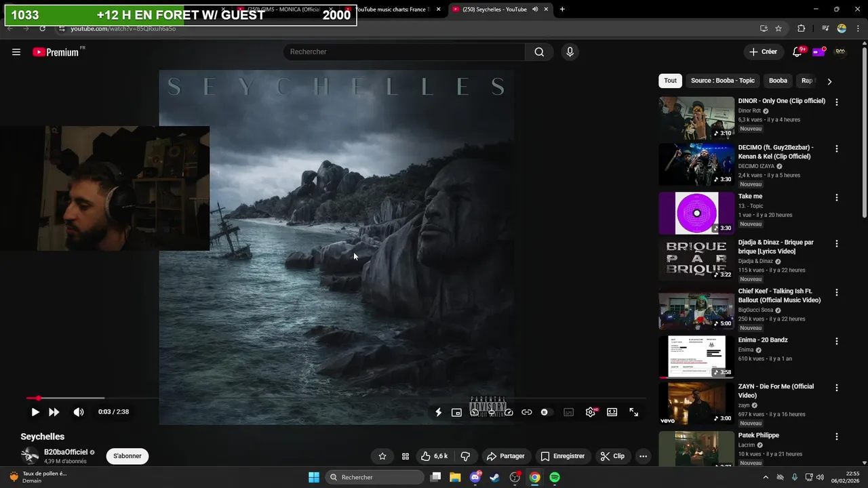Click the speedometer playback speed icon

pos(509,412)
